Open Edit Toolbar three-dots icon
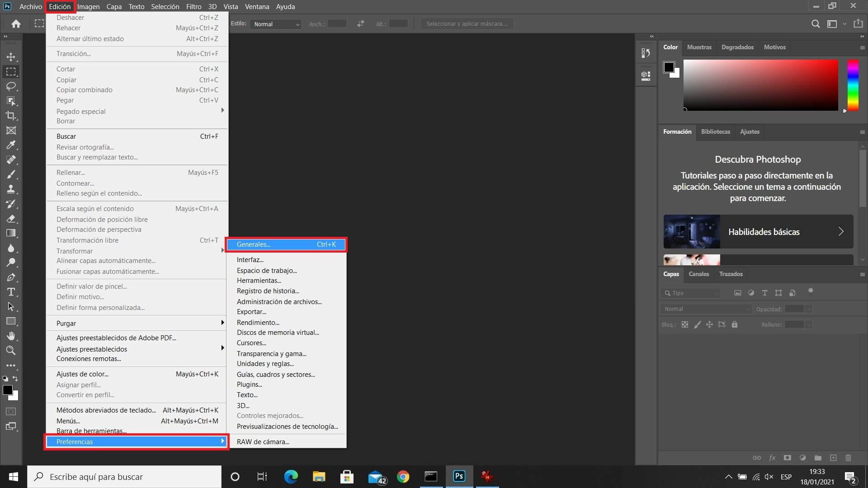 point(11,366)
